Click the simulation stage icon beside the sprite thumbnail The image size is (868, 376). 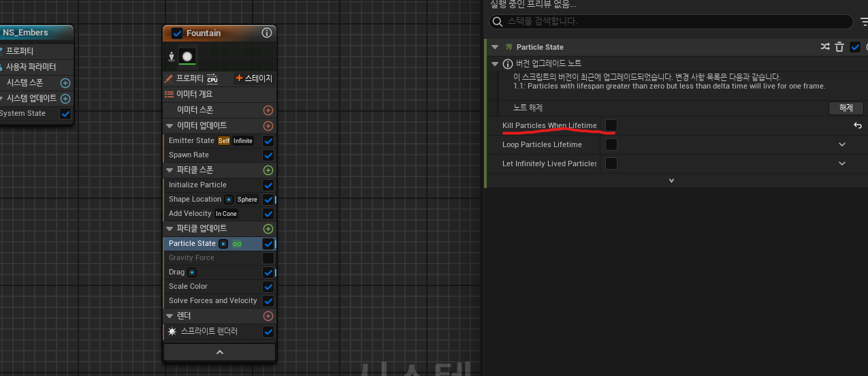tap(172, 56)
